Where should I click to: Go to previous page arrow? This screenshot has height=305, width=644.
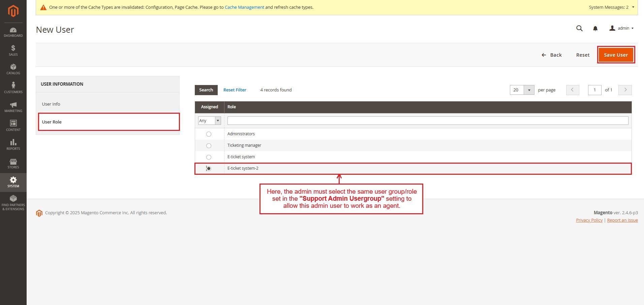click(572, 90)
